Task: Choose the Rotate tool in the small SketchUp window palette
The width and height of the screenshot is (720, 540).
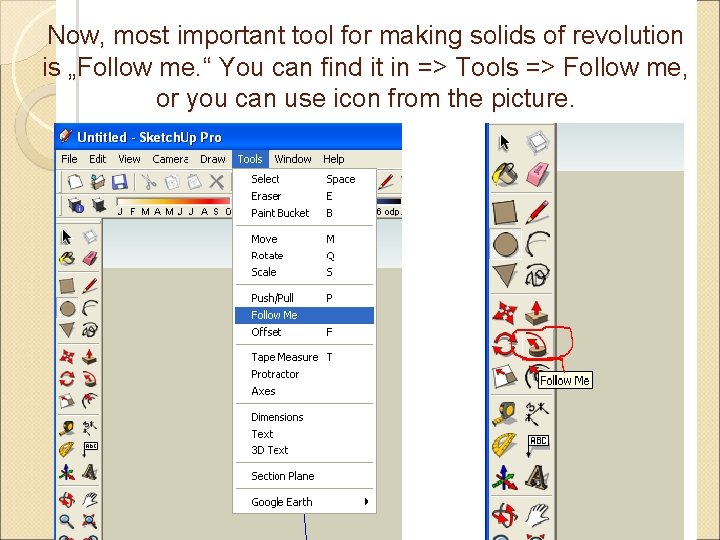Action: coord(67,379)
